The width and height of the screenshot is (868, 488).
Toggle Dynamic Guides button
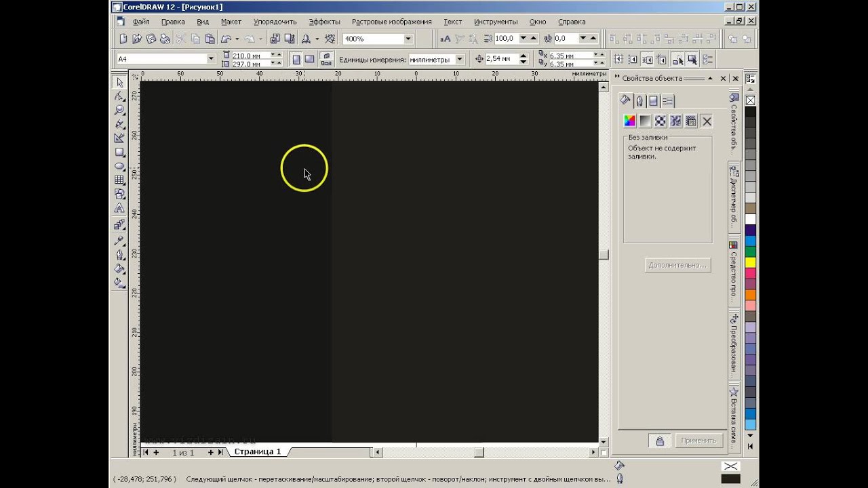(x=663, y=60)
